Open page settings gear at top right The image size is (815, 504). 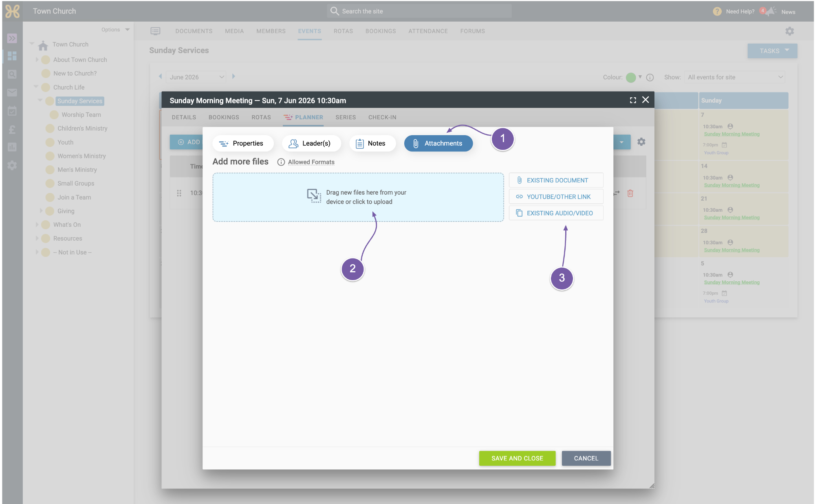point(790,31)
